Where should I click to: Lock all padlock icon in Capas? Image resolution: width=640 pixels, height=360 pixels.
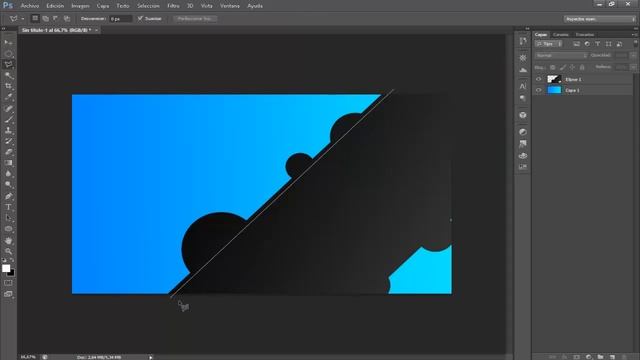(x=582, y=67)
